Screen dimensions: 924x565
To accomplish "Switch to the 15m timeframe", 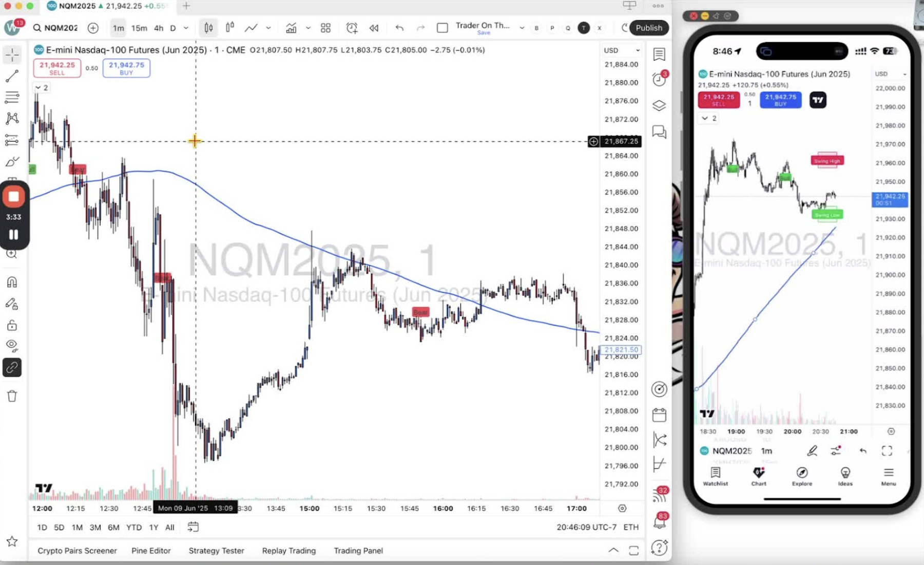I will pos(139,28).
